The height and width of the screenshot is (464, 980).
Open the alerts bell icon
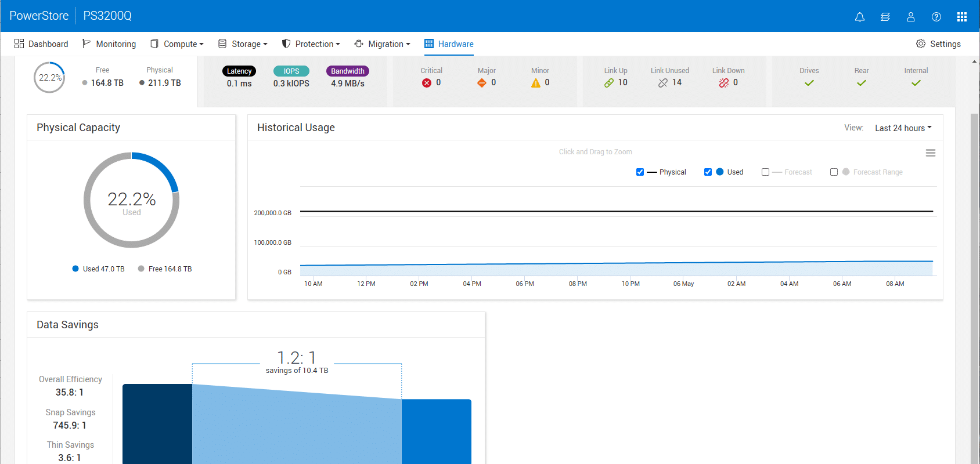[860, 17]
